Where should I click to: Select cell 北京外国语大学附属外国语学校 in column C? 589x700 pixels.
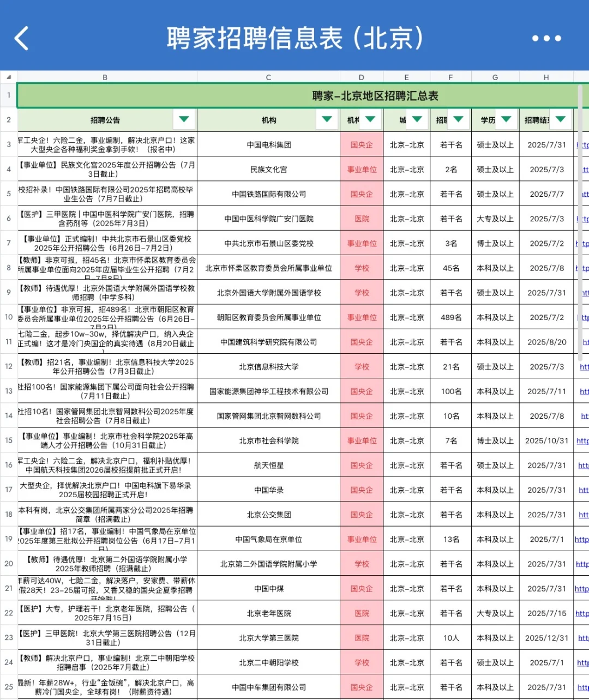(x=269, y=293)
